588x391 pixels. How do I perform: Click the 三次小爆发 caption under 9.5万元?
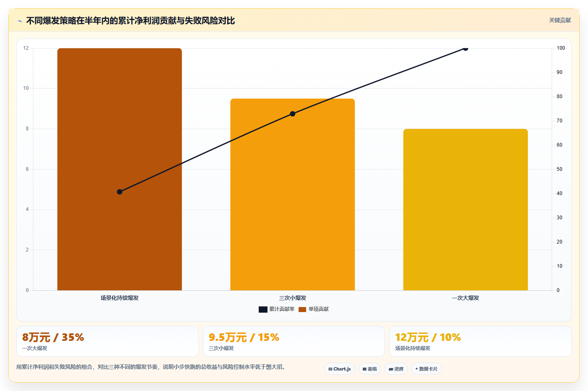(221, 348)
